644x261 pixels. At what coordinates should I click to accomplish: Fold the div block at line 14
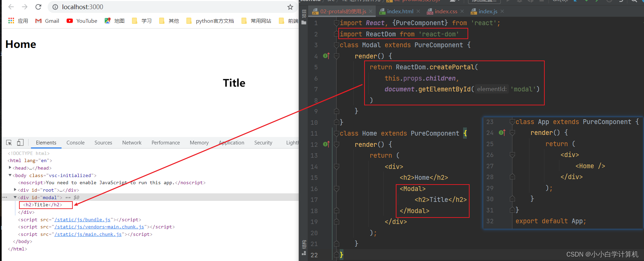tap(336, 167)
